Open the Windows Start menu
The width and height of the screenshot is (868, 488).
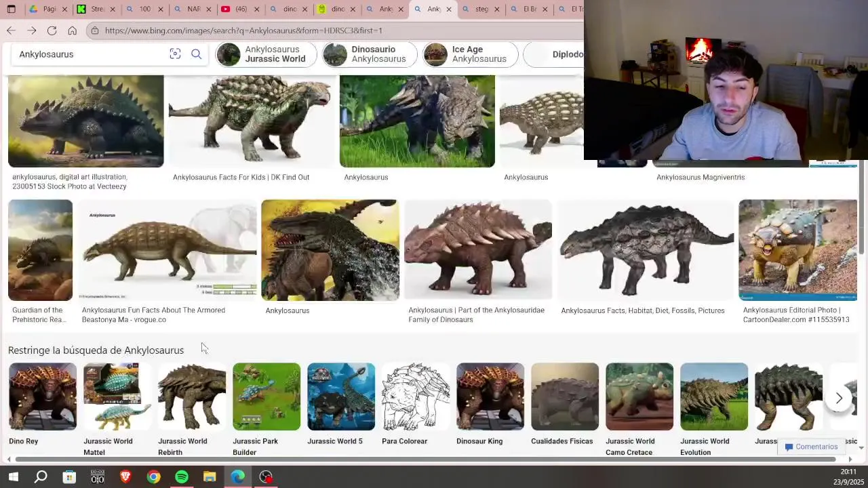pyautogui.click(x=13, y=477)
